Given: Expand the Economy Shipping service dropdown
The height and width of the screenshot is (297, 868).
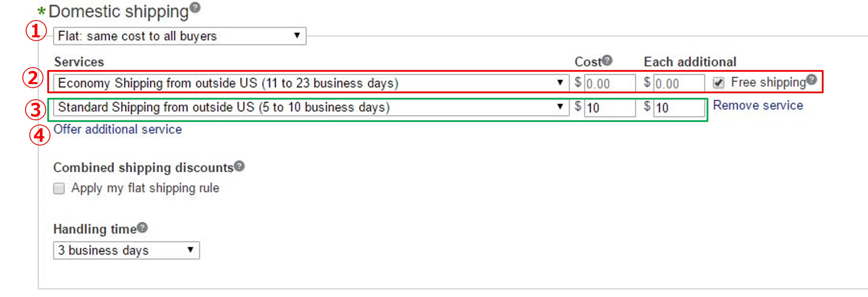Looking at the screenshot, I should 311,83.
